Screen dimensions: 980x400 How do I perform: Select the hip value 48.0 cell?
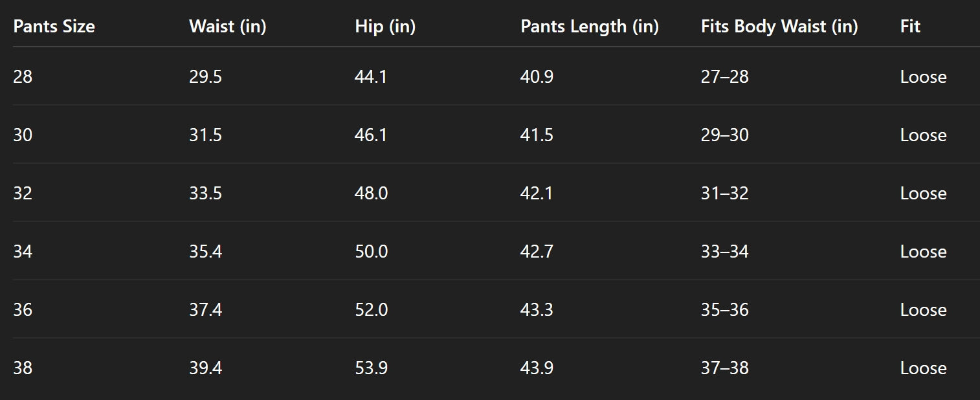coord(372,194)
